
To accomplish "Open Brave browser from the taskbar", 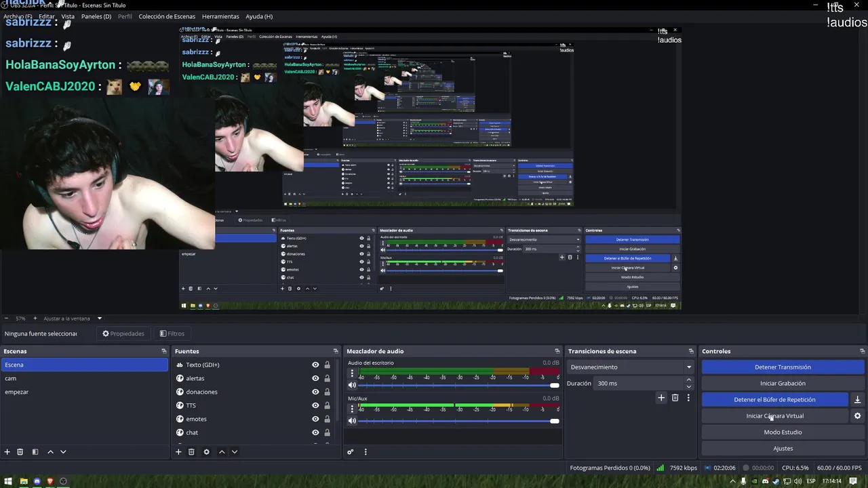I will click(x=50, y=481).
